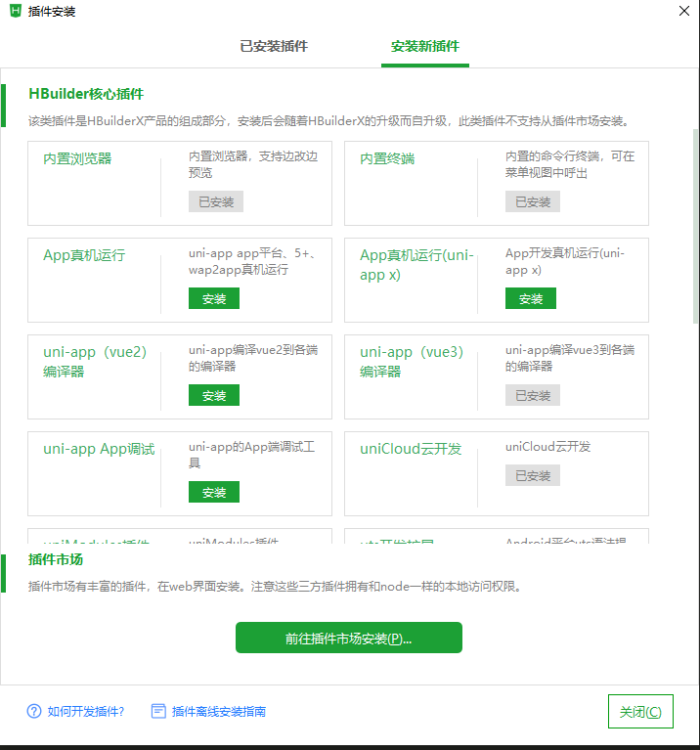Click description 内置浏览器，支持边改边预览
Screen dimensions: 700x750
tap(253, 164)
